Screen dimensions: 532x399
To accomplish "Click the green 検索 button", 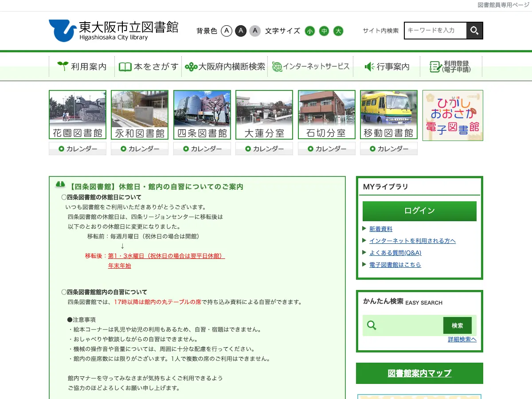I will click(x=458, y=325).
